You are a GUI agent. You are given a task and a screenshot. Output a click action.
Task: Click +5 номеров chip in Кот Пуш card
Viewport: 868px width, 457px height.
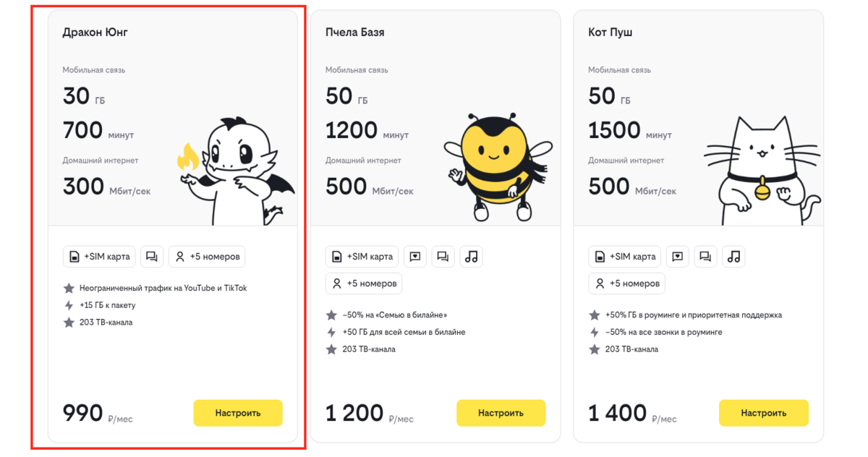tap(626, 283)
